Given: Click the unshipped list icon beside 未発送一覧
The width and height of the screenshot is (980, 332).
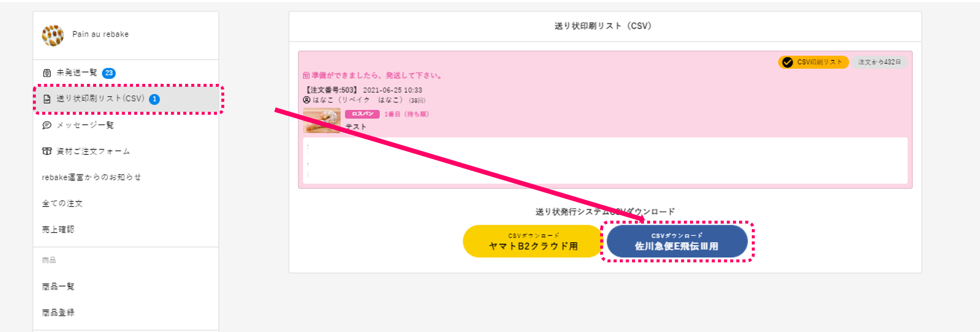Looking at the screenshot, I should click(47, 73).
